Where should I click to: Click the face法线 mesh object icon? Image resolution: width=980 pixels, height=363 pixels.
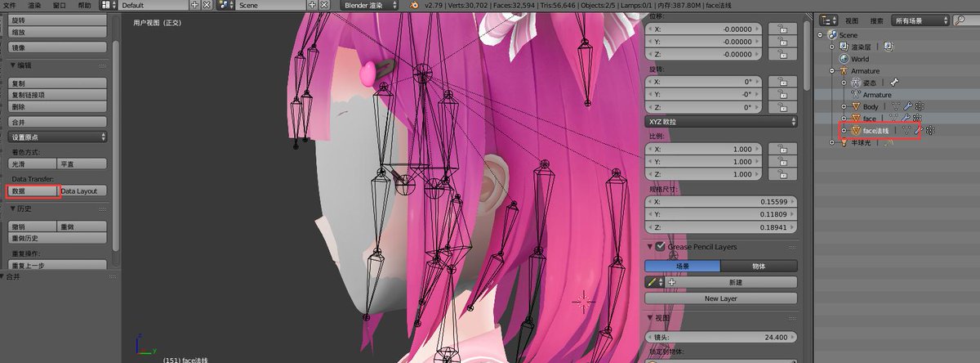[x=856, y=130]
